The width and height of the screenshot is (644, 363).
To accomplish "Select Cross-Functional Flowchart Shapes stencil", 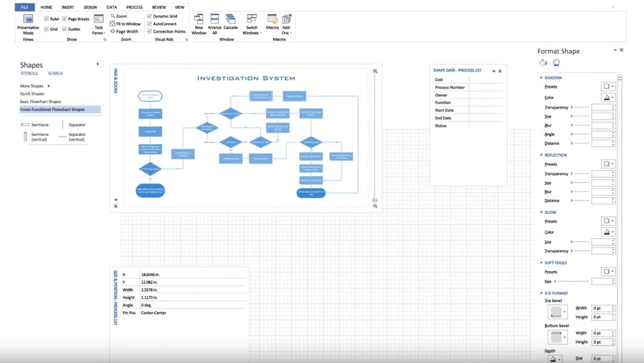I will click(x=60, y=109).
